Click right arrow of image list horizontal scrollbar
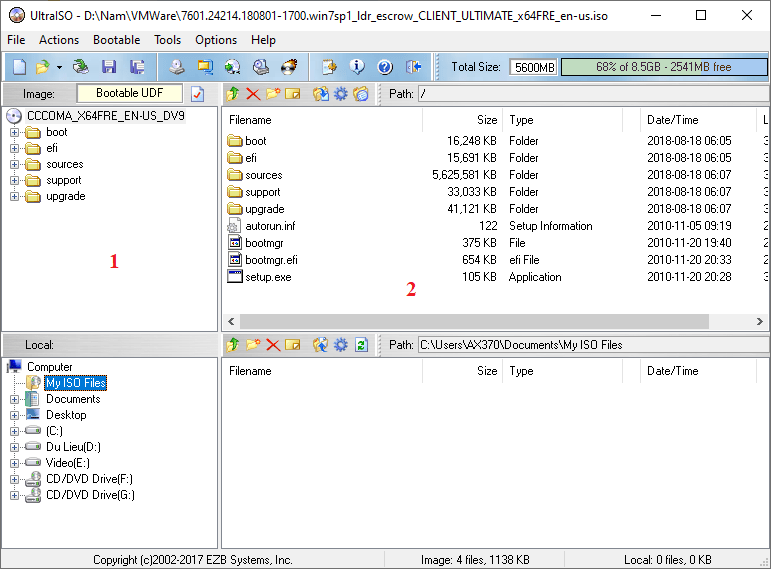The height and width of the screenshot is (569, 771). click(760, 322)
